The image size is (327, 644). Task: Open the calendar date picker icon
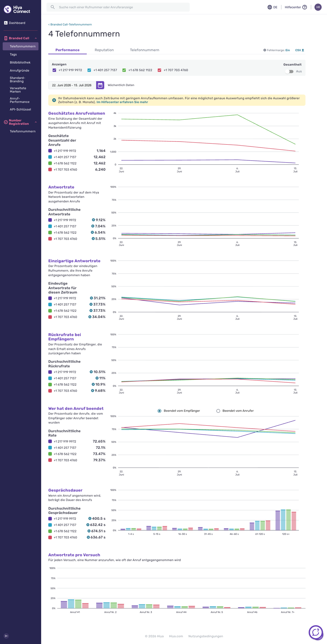tap(100, 85)
